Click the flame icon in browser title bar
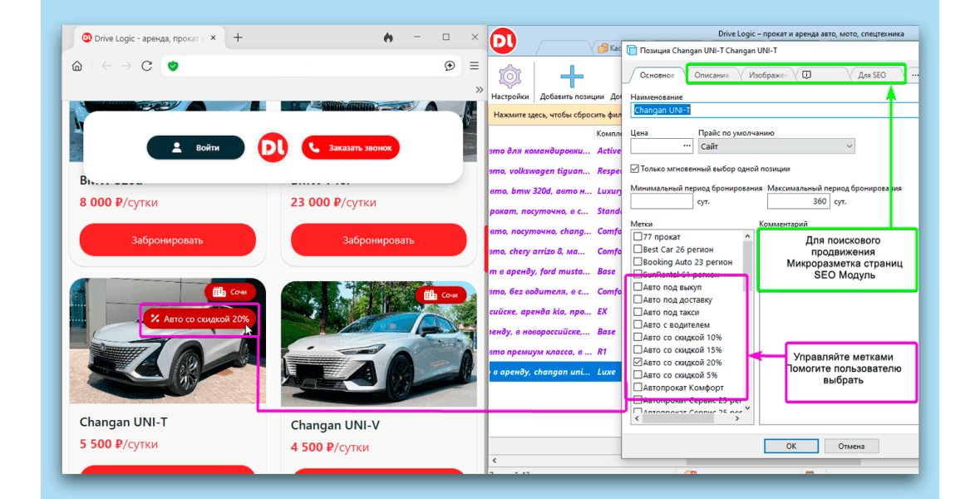This screenshot has width=980, height=499. 388,37
